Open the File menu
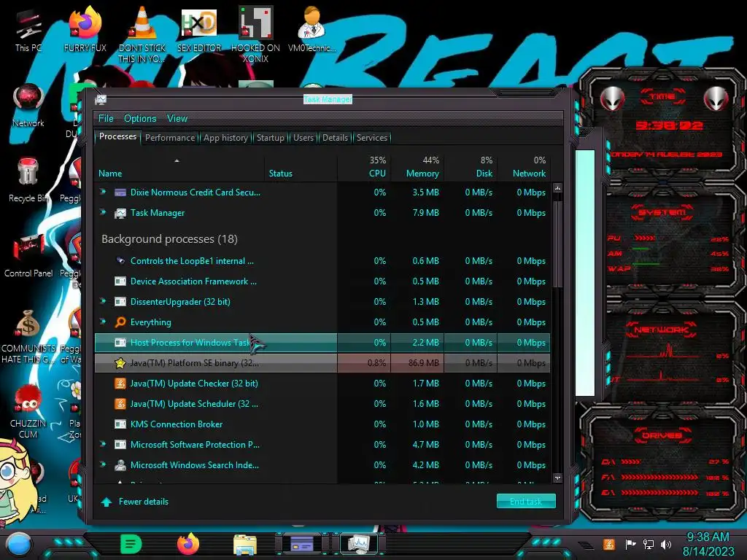 (x=106, y=119)
